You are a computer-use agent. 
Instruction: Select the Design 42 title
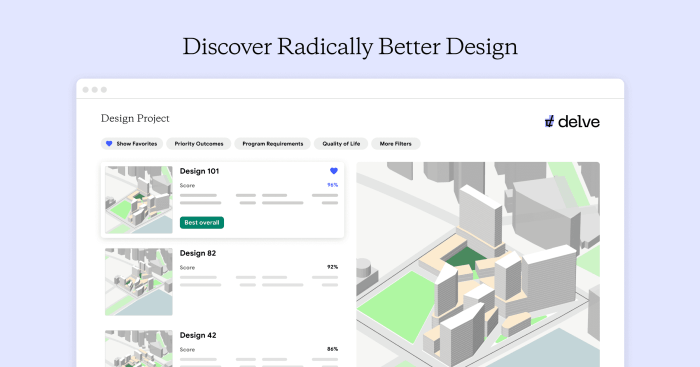pyautogui.click(x=198, y=335)
